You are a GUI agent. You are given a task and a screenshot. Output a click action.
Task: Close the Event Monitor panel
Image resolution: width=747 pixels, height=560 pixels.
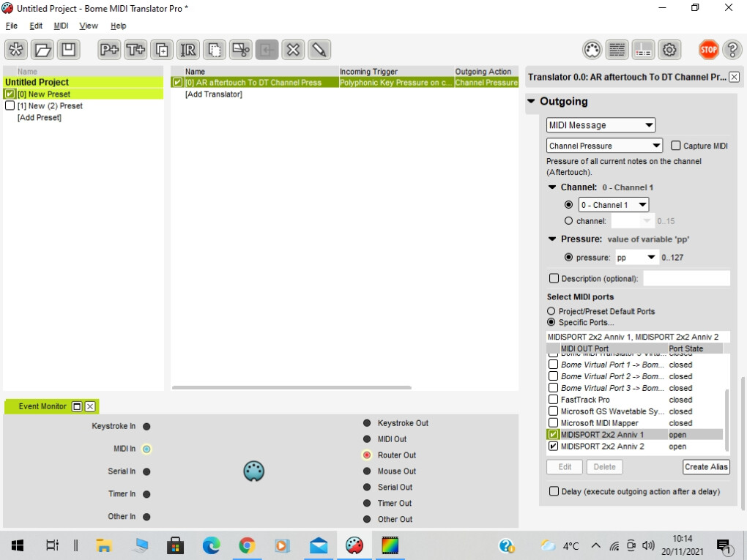click(90, 406)
